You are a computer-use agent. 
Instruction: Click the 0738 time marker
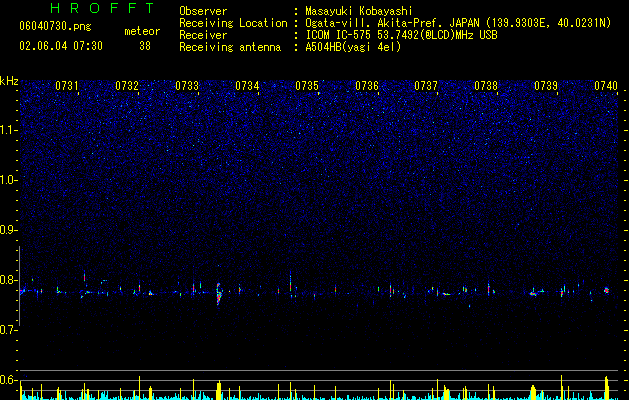tap(486, 86)
